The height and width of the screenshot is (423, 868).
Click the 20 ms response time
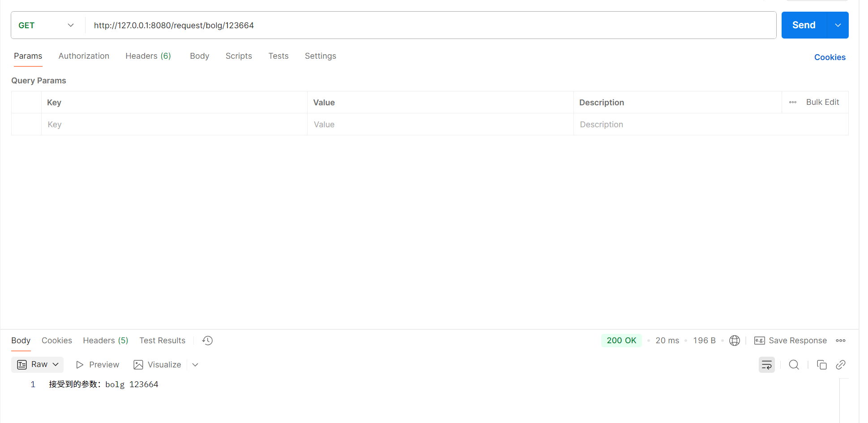(x=667, y=341)
